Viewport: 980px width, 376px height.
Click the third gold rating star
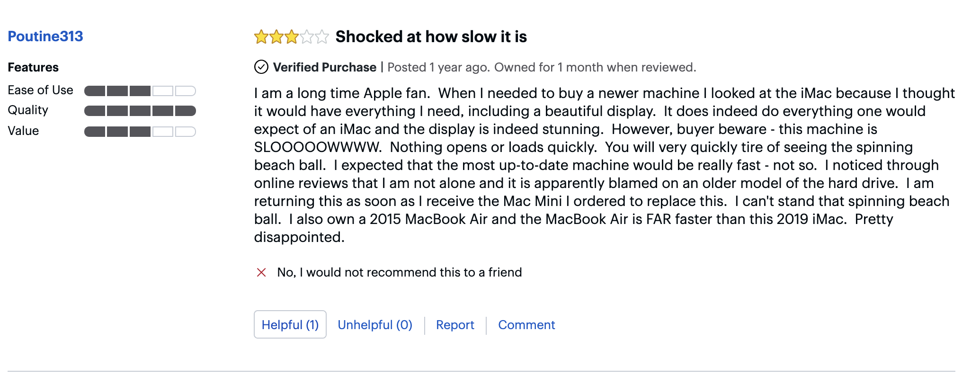click(291, 36)
